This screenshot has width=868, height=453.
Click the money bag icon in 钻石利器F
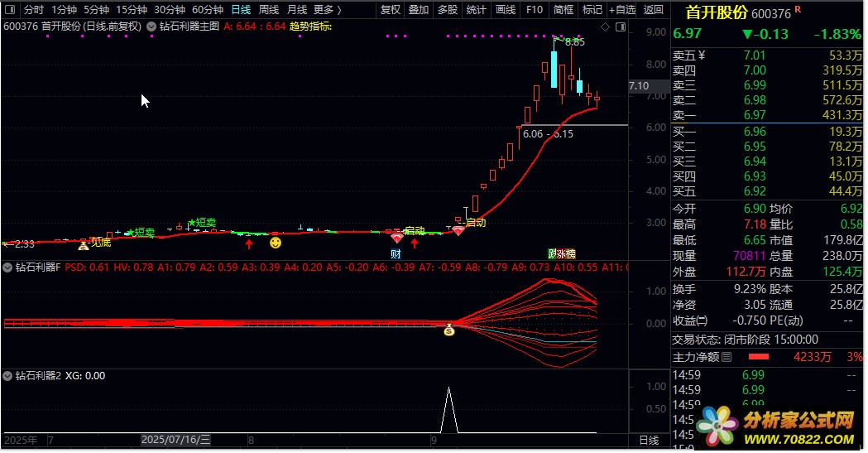pyautogui.click(x=449, y=330)
